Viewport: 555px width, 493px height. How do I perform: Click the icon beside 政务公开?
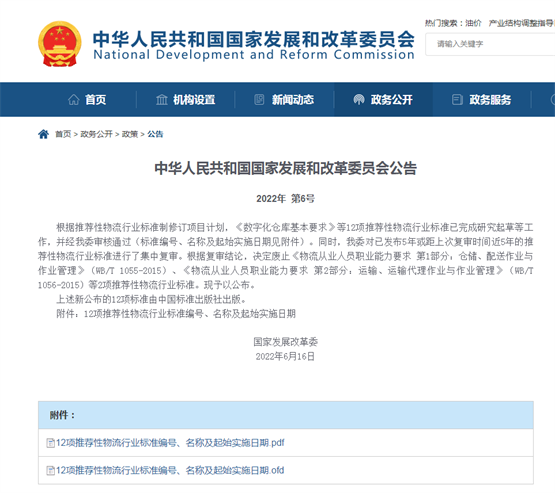359,99
